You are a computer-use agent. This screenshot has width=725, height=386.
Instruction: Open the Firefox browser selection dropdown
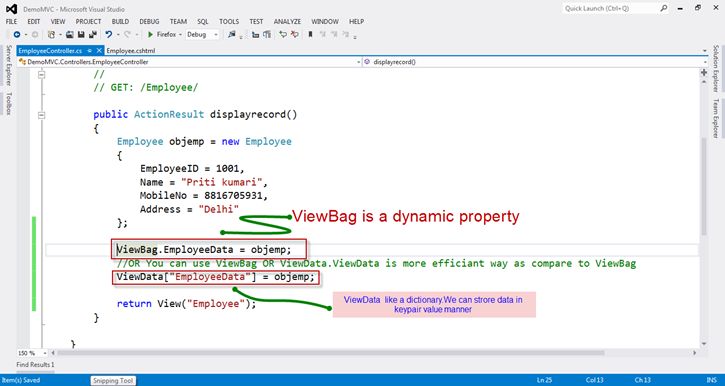tap(180, 35)
